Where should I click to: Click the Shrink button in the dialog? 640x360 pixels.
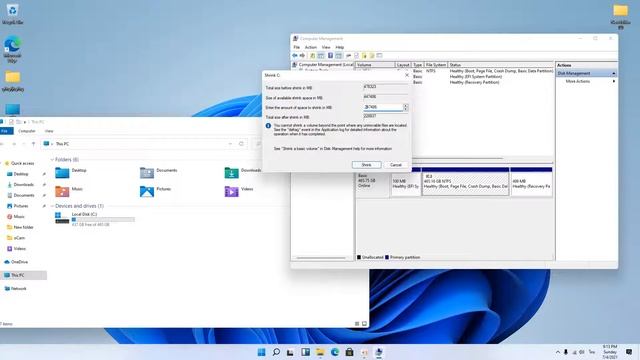tap(366, 165)
